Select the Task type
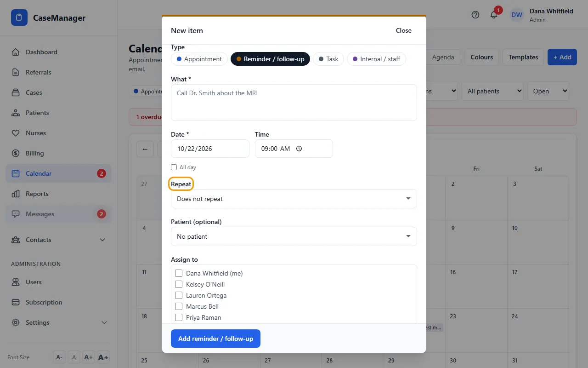Viewport: 588px width, 368px height. [x=328, y=59]
